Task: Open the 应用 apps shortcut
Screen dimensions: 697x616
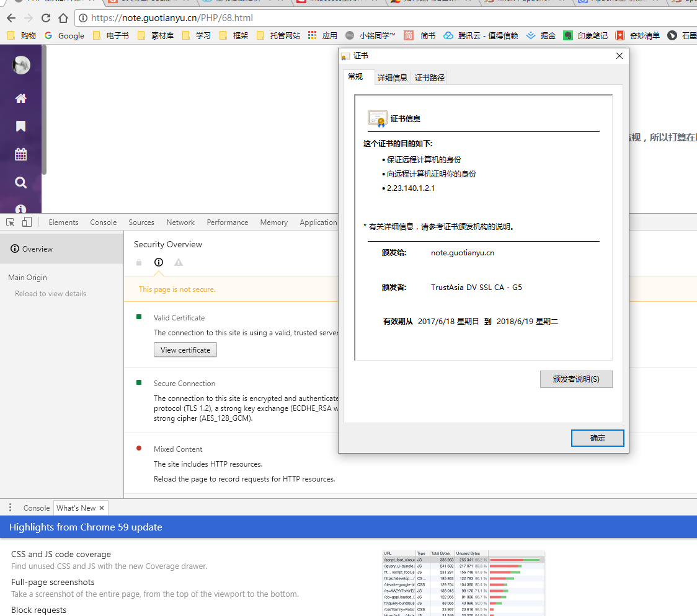Action: [323, 35]
